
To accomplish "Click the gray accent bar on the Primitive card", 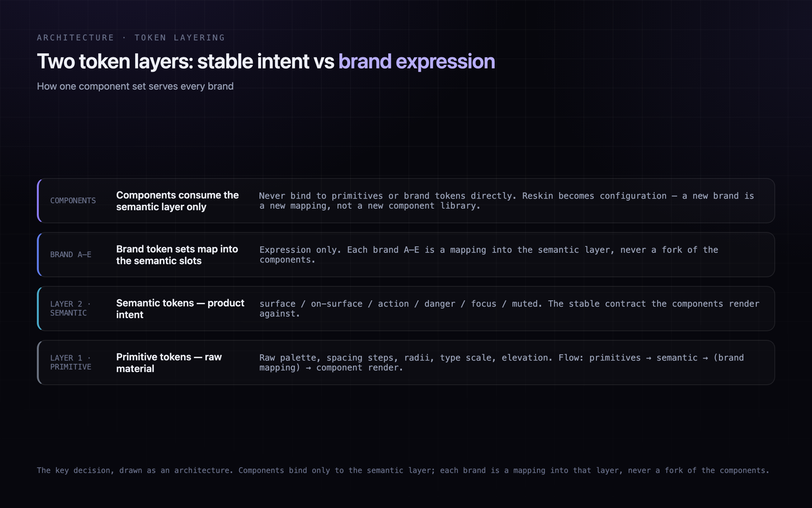I will point(39,362).
